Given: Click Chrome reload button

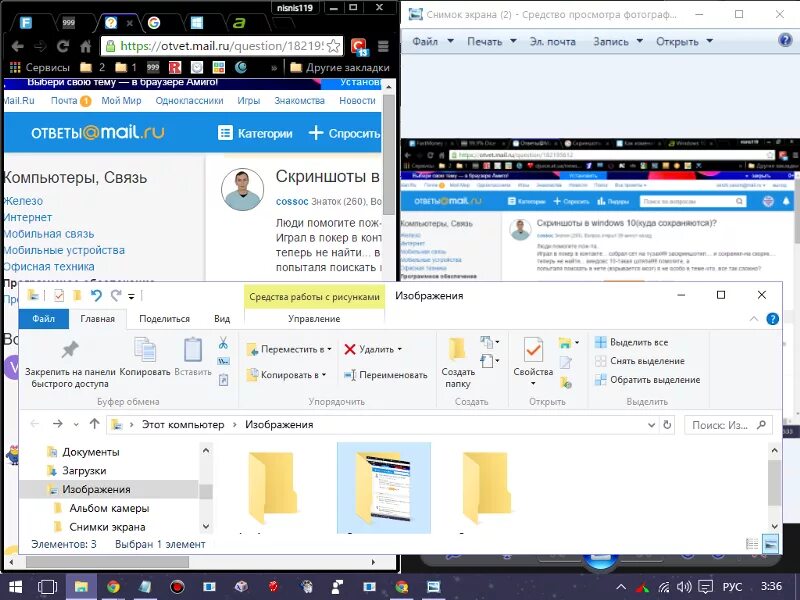Looking at the screenshot, I should pyautogui.click(x=63, y=46).
